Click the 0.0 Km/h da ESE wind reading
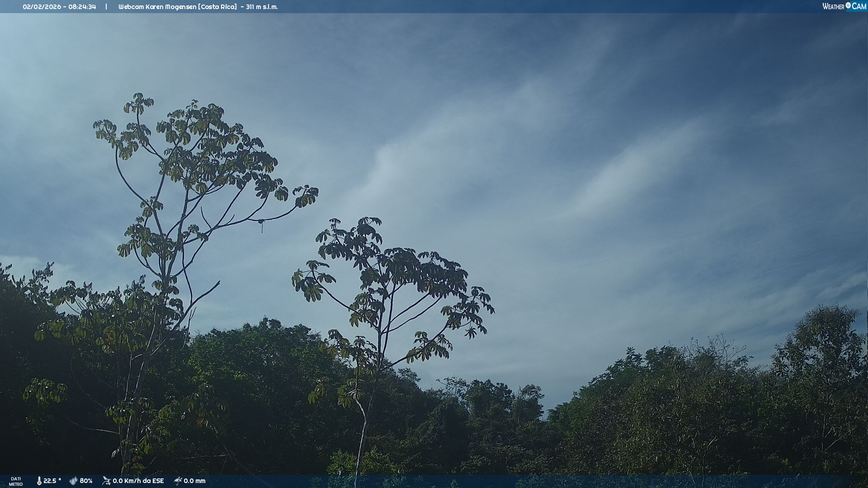 (138, 481)
